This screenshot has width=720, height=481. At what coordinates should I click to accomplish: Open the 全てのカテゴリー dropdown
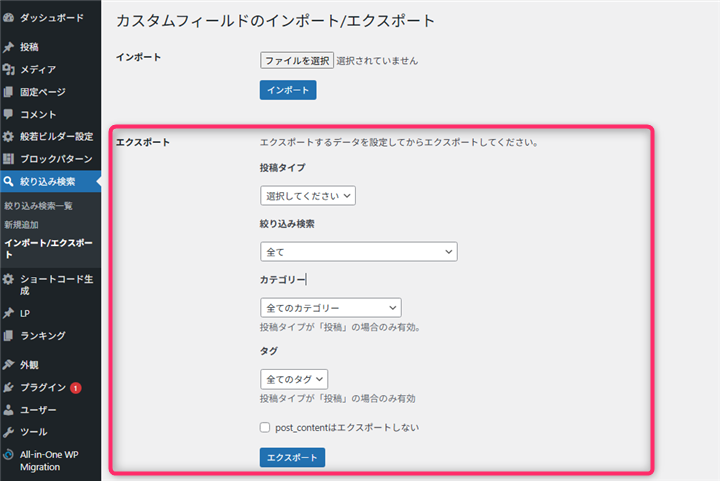(x=331, y=308)
